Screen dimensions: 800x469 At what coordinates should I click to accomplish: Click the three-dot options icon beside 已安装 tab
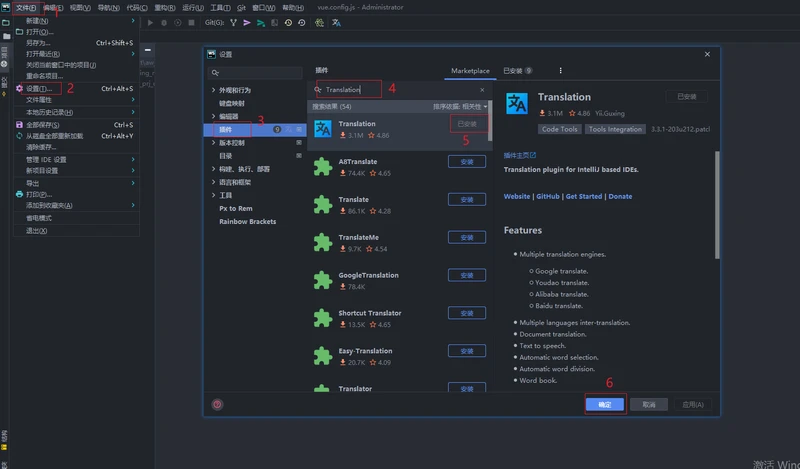point(560,70)
